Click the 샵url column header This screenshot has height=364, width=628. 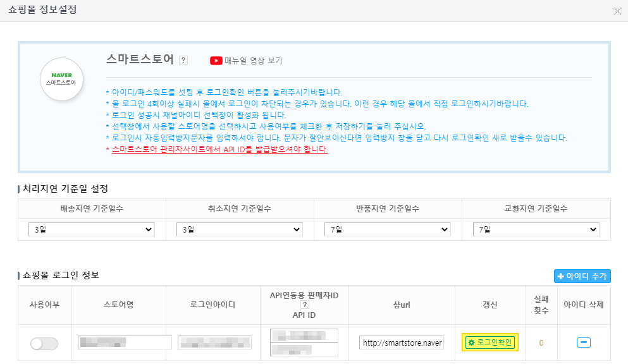402,305
